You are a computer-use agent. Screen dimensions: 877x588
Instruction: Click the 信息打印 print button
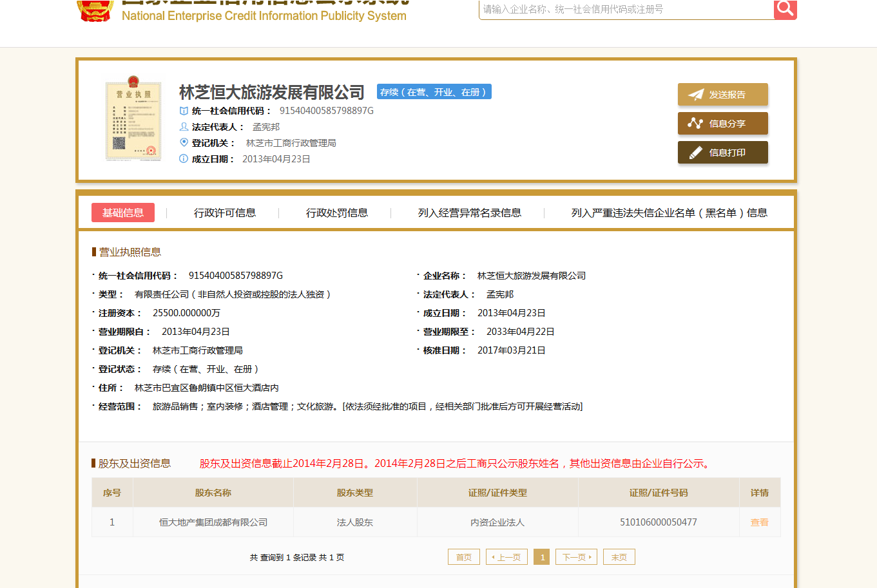(x=722, y=153)
